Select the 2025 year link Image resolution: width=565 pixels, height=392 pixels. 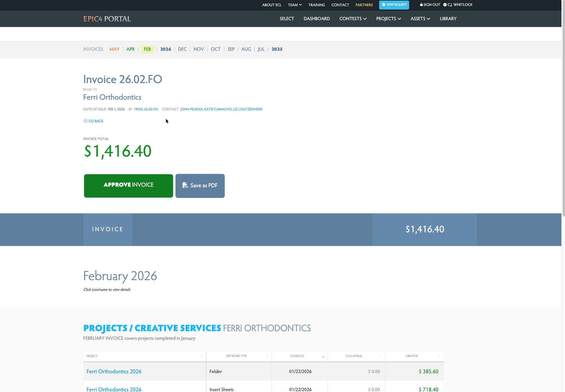pyautogui.click(x=277, y=49)
